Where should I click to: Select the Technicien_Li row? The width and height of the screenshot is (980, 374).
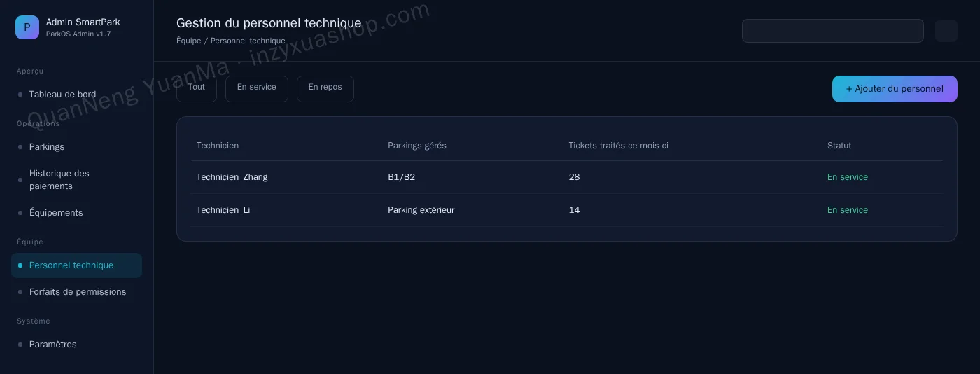click(x=567, y=210)
